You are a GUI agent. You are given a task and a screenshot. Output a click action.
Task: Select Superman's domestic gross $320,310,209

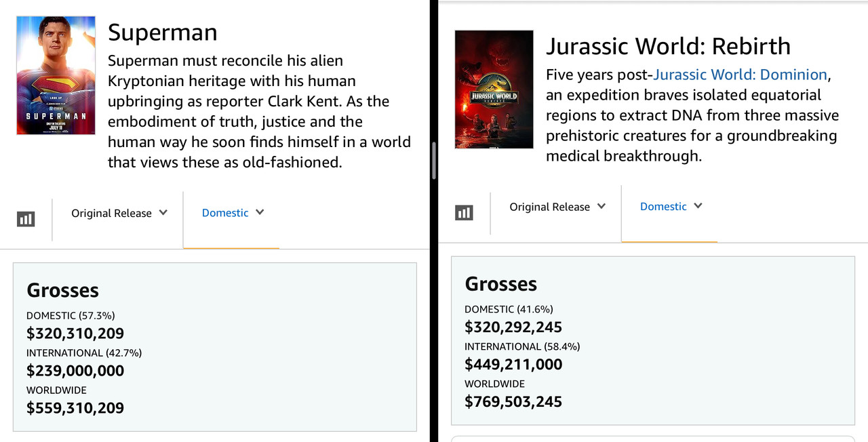(x=75, y=334)
